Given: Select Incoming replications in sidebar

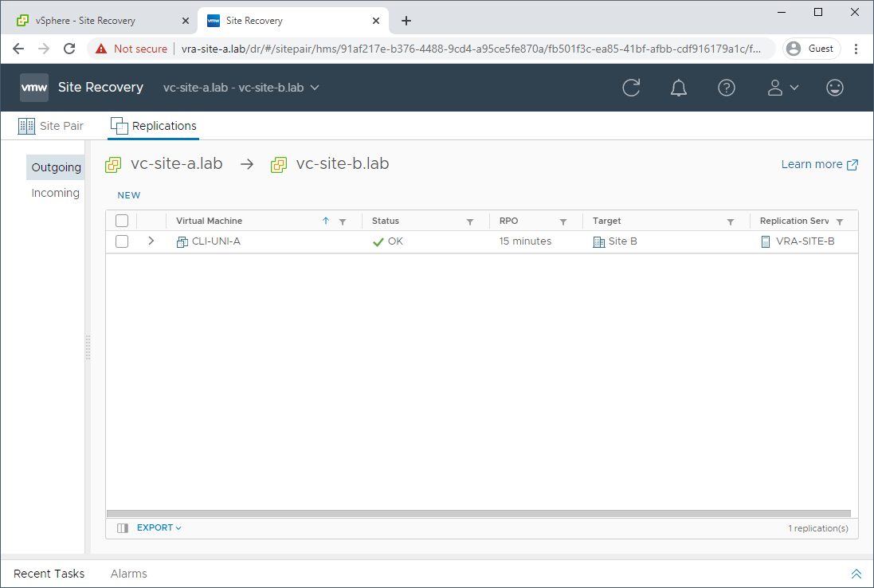Looking at the screenshot, I should pyautogui.click(x=55, y=193).
